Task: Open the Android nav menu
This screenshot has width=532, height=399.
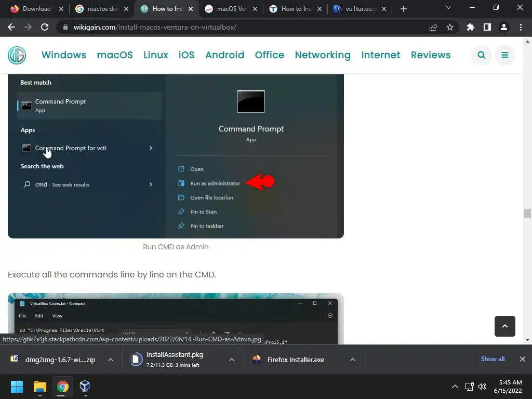Action: point(224,55)
